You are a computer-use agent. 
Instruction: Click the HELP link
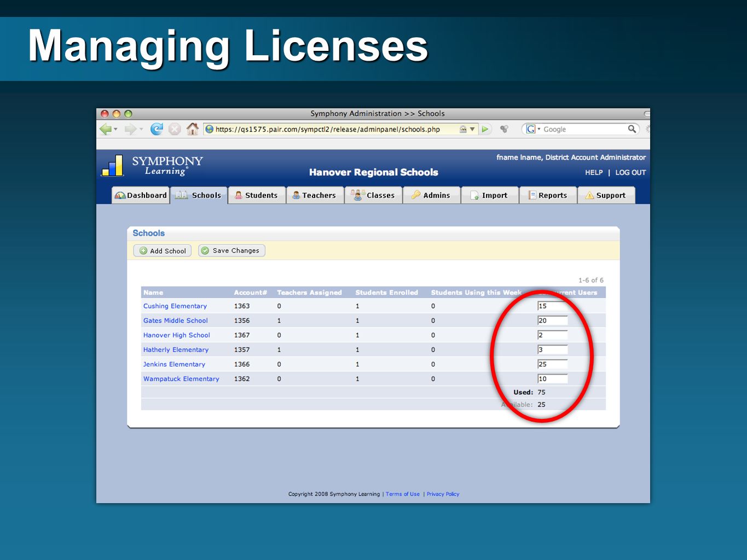[x=594, y=172]
